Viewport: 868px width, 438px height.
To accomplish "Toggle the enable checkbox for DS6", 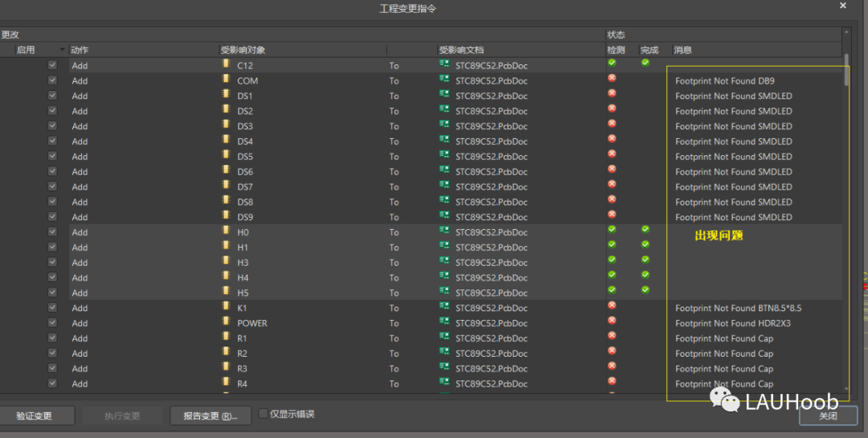I will (52, 171).
